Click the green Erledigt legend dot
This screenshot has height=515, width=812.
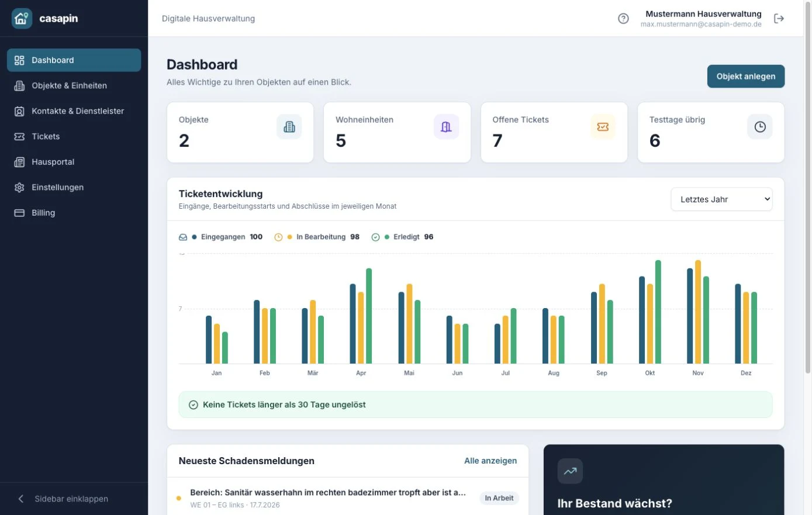click(x=387, y=237)
